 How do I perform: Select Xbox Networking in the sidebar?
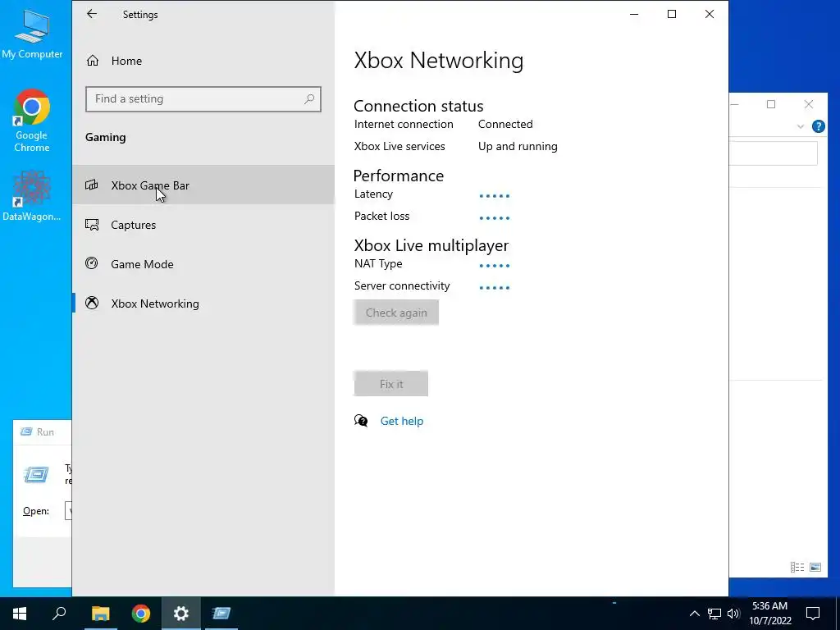(x=203, y=304)
